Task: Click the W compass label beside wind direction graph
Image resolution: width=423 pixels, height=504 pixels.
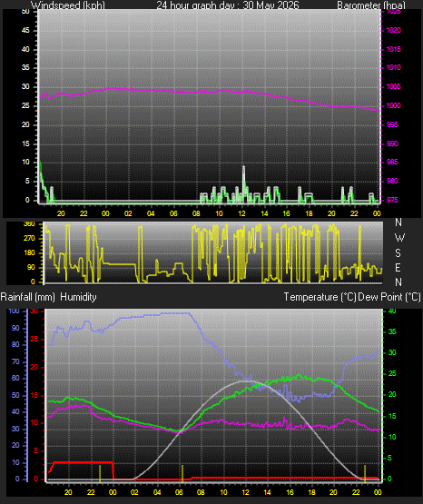Action: pos(399,238)
